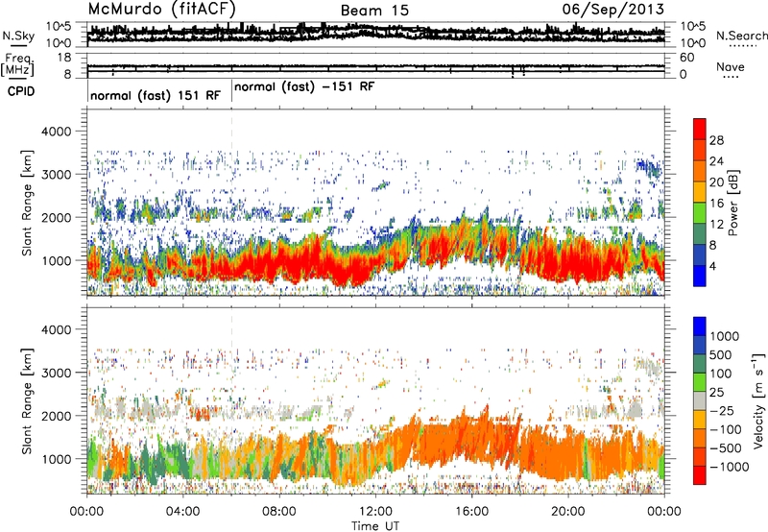Click the '16:00' time axis tick label
Image resolution: width=768 pixels, height=532 pixels.
[471, 512]
